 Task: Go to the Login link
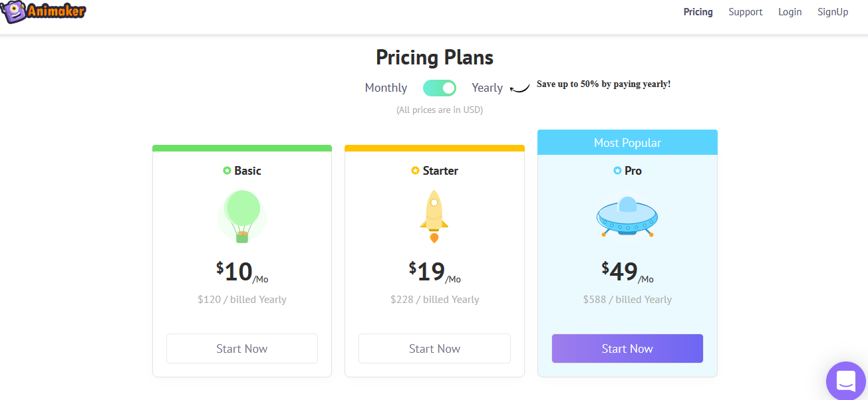coord(790,12)
